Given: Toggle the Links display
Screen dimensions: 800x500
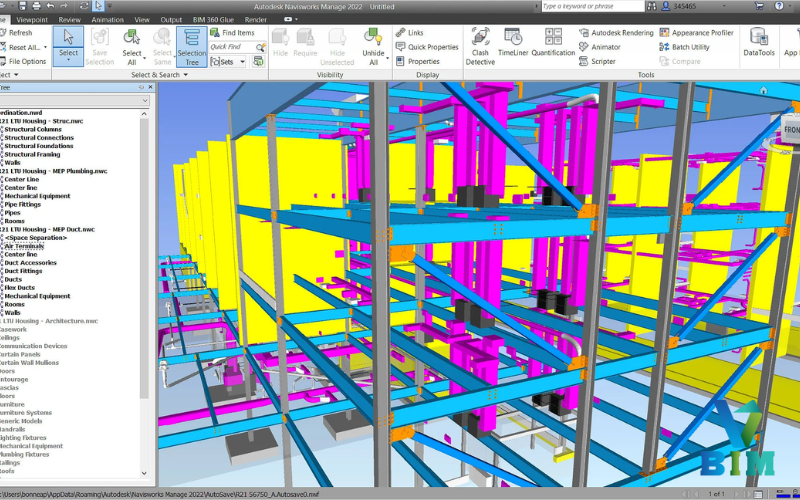Looking at the screenshot, I should [x=410, y=33].
